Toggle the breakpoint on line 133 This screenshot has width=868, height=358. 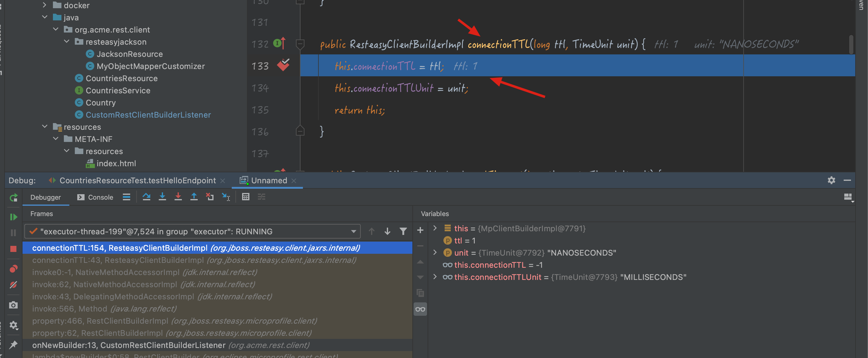coord(283,66)
